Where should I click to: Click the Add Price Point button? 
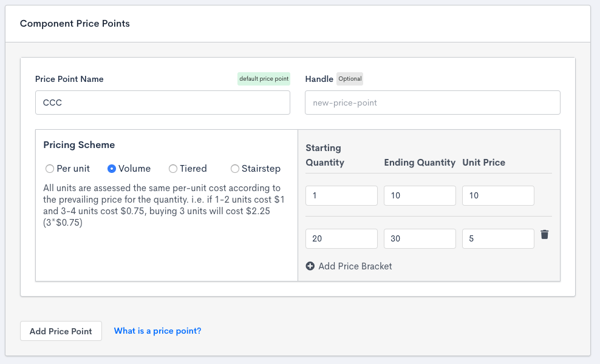point(61,331)
